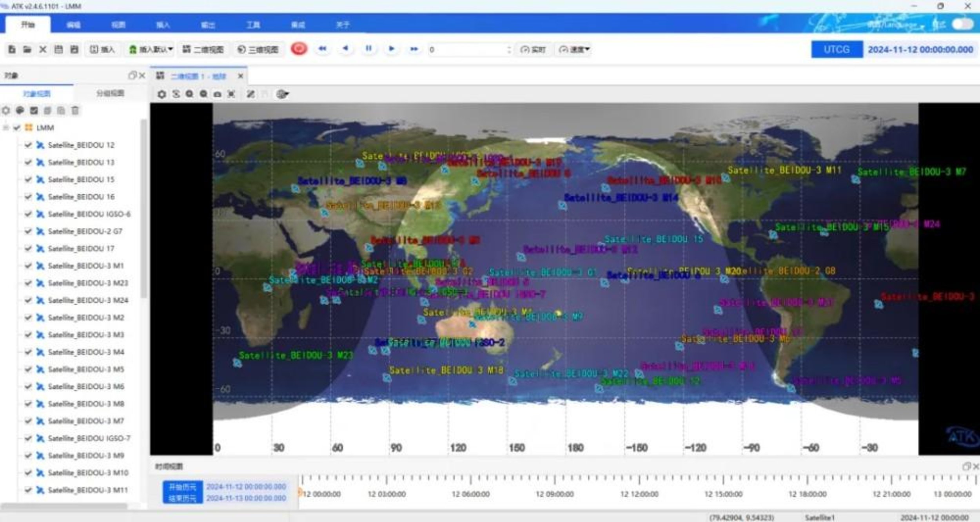
Task: Click the red reset playback button
Action: click(x=299, y=49)
